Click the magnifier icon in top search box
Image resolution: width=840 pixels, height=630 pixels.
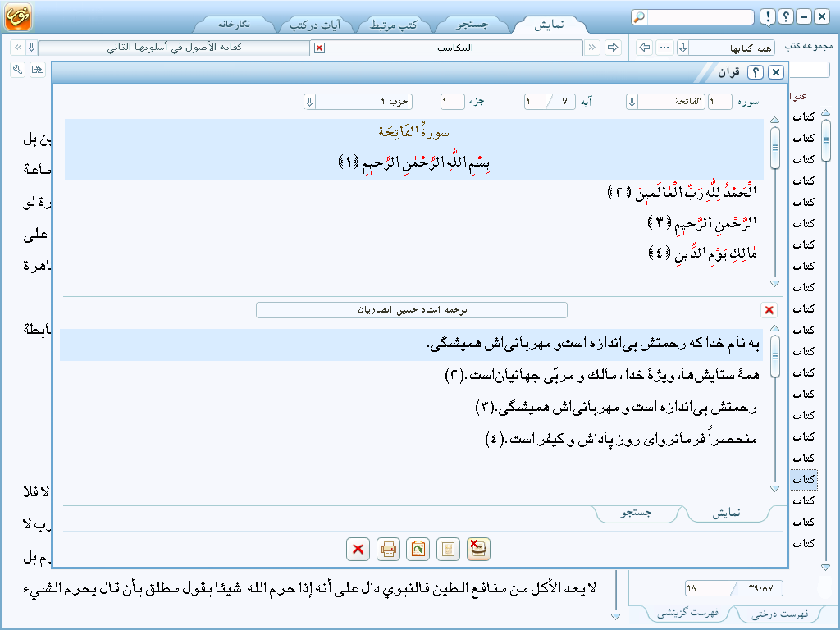[x=639, y=17]
